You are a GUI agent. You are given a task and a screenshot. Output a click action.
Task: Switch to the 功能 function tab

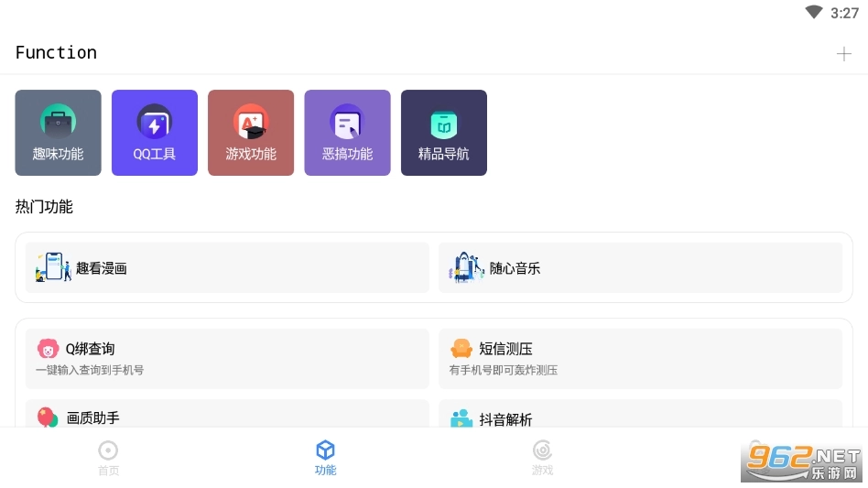click(325, 458)
